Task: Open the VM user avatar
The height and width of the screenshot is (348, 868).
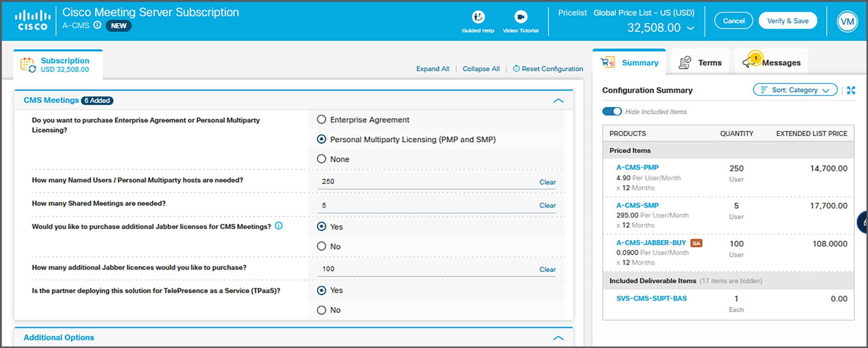Action: coord(847,22)
